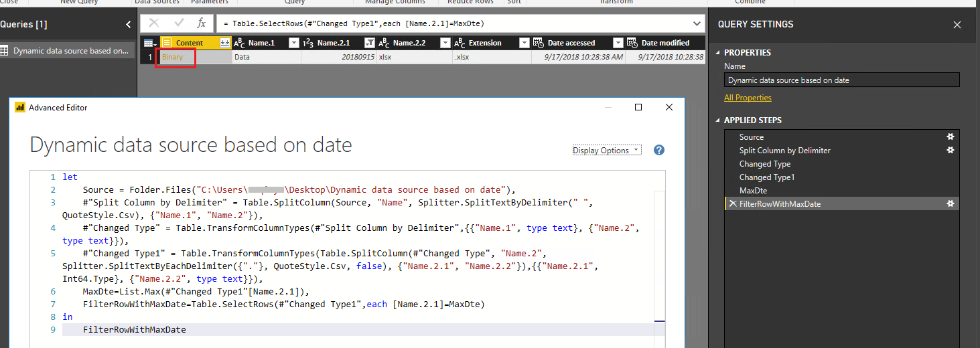
Task: Click code line 7 with Table.SelectRows
Action: pos(283,304)
